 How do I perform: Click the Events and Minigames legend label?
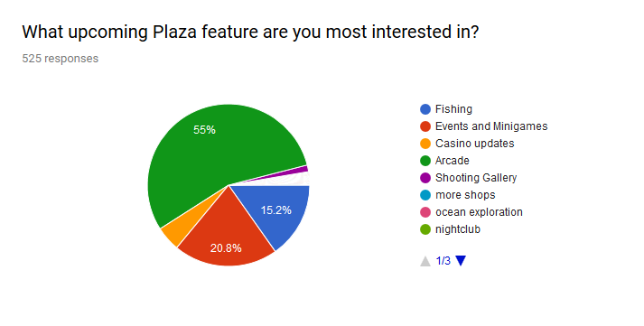click(x=491, y=126)
